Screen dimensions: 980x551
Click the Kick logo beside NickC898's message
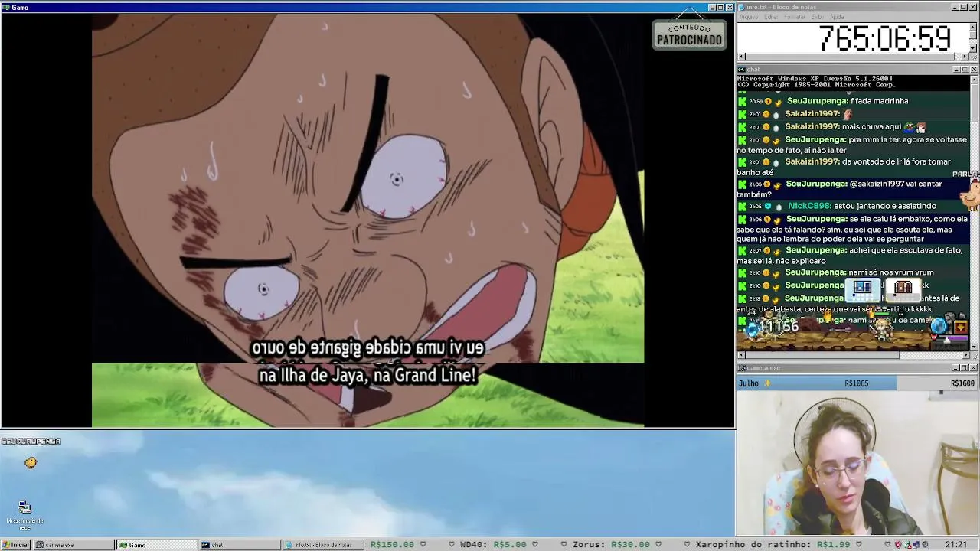(x=742, y=206)
